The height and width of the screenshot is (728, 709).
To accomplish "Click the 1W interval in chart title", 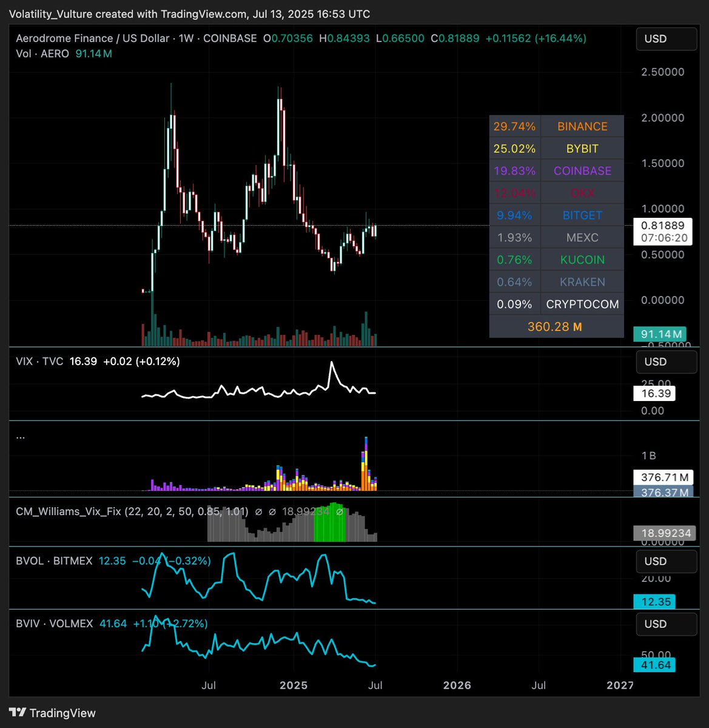I will tap(186, 38).
